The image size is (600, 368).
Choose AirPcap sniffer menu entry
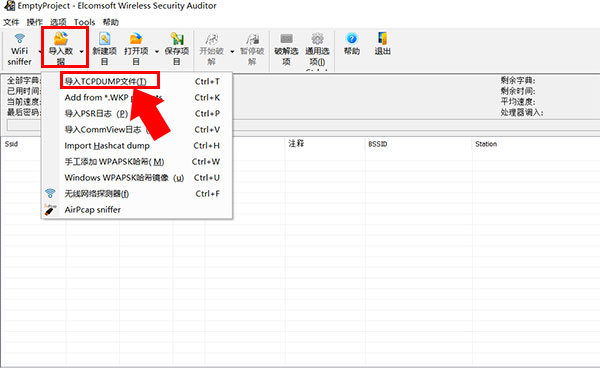[137, 210]
